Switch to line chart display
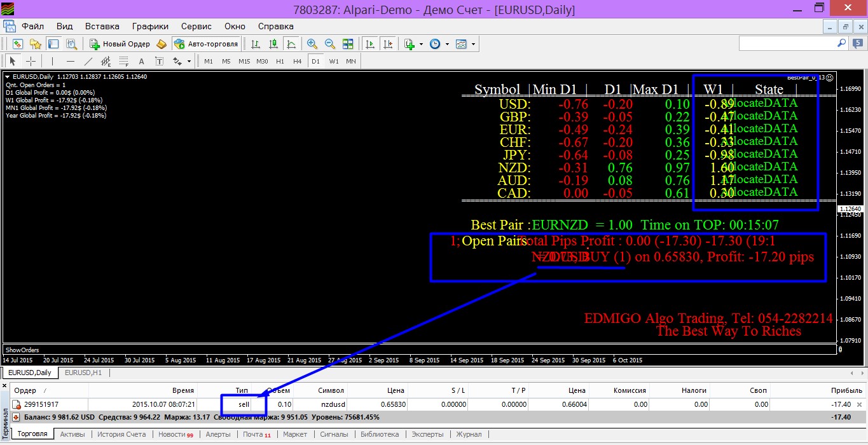This screenshot has width=868, height=445. point(291,44)
